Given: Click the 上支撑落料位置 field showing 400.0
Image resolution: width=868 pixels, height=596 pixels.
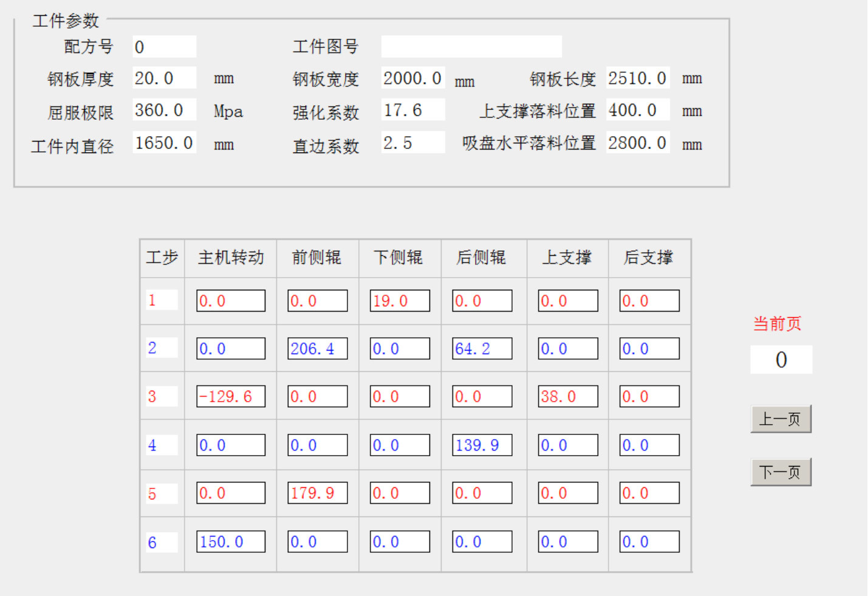Looking at the screenshot, I should (637, 111).
